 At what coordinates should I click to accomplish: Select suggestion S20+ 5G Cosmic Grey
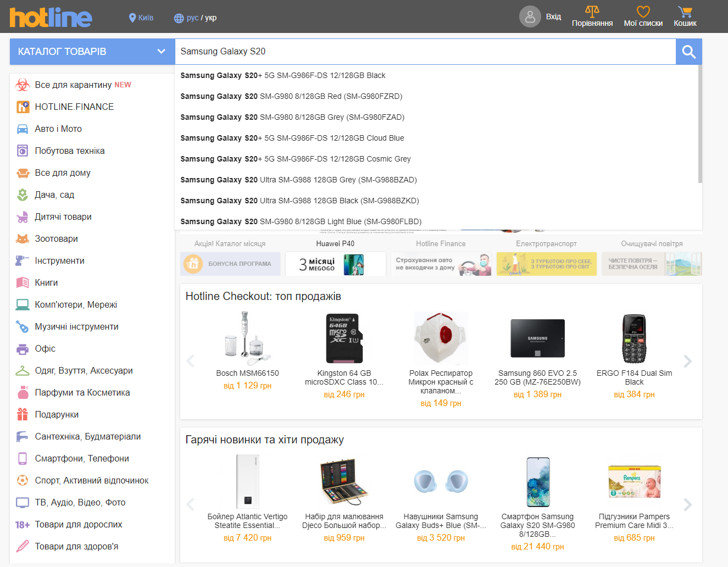(x=436, y=159)
